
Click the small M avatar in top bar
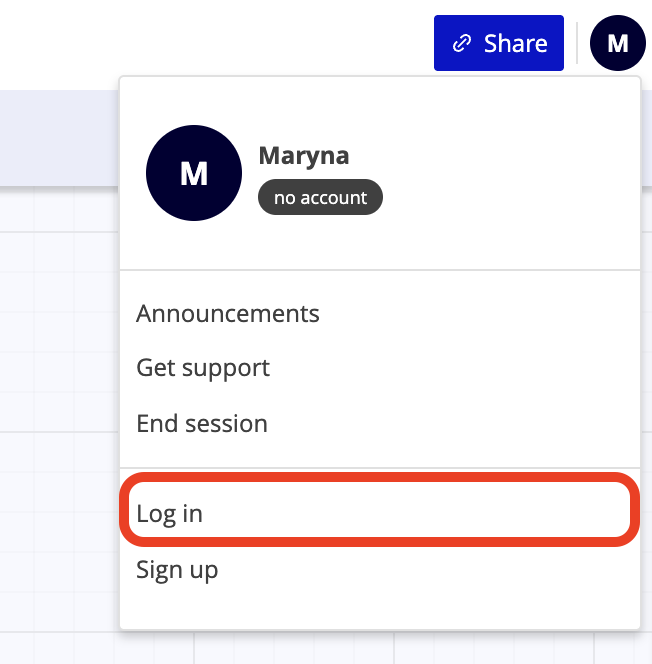coord(617,43)
